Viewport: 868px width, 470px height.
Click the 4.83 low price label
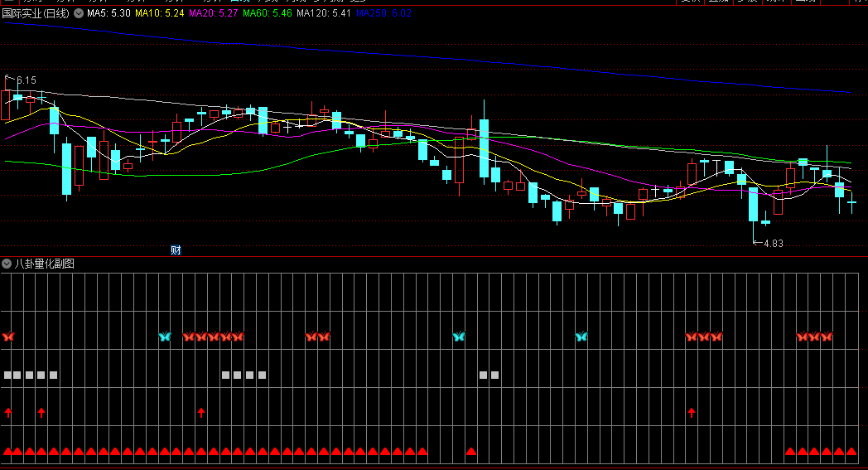pyautogui.click(x=772, y=244)
